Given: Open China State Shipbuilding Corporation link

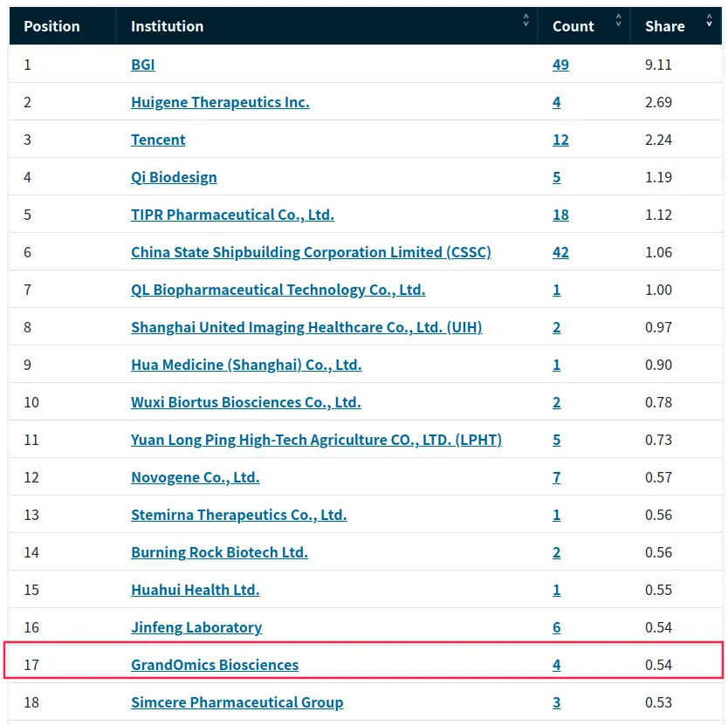Looking at the screenshot, I should [311, 252].
